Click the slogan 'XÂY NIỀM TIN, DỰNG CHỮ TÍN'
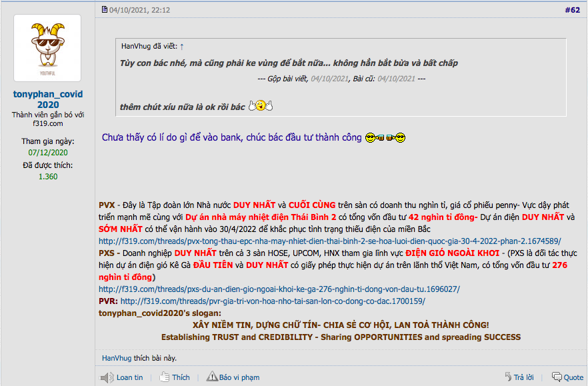The image size is (588, 386). click(254, 325)
